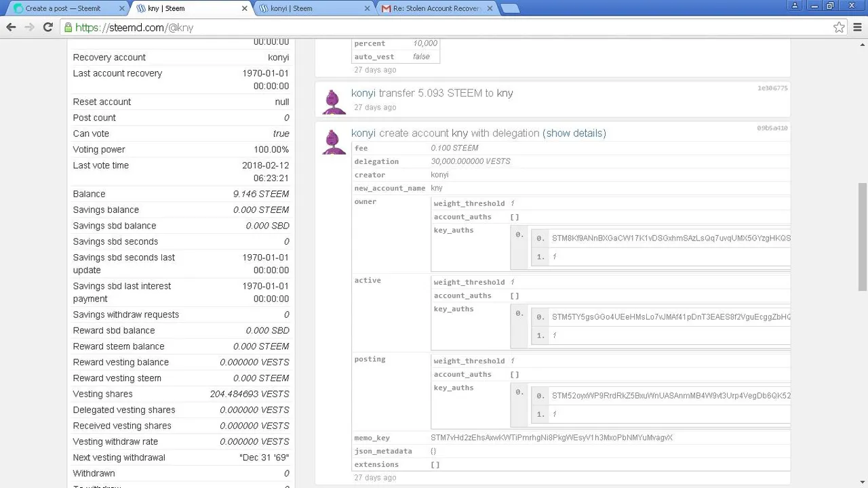This screenshot has height=488, width=868.
Task: Click the Savings withdraw requests label
Action: pos(126,314)
